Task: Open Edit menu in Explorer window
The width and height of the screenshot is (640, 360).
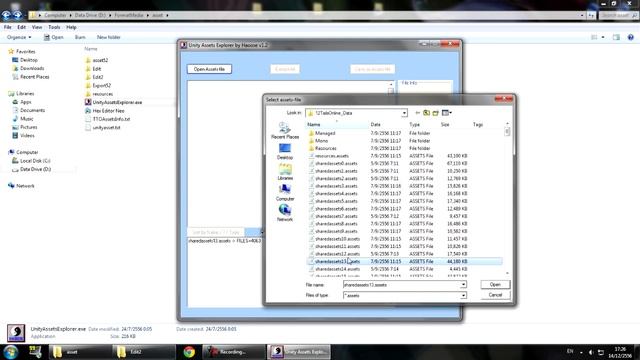Action: coord(22,27)
